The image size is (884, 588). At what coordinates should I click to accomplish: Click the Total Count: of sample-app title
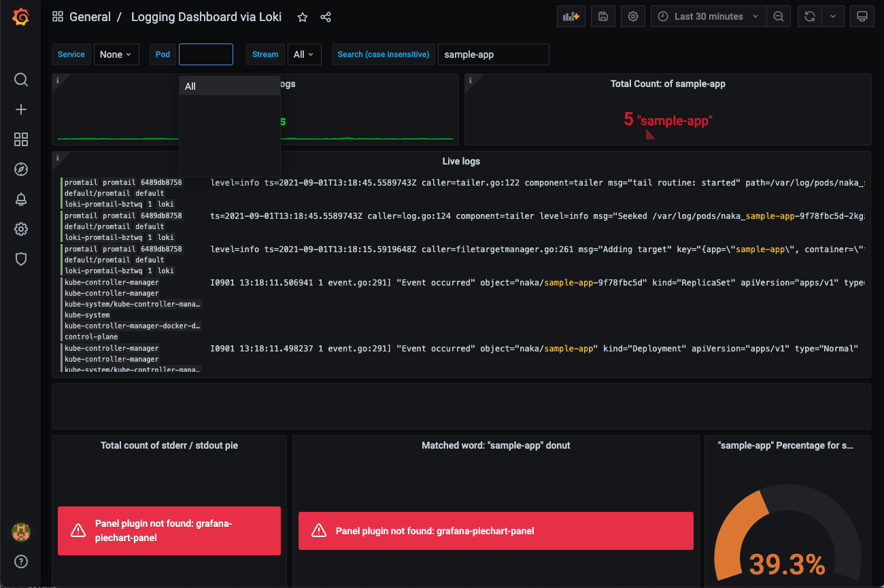point(668,84)
